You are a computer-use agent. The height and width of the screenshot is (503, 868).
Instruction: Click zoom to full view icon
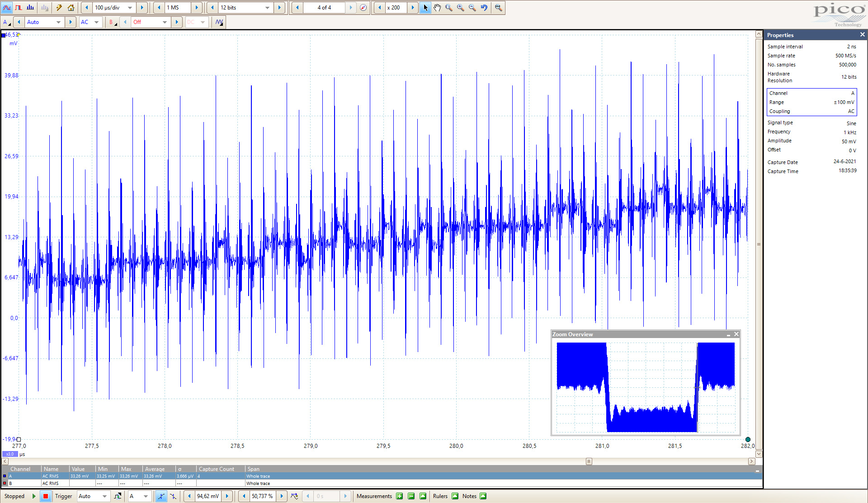pyautogui.click(x=498, y=8)
